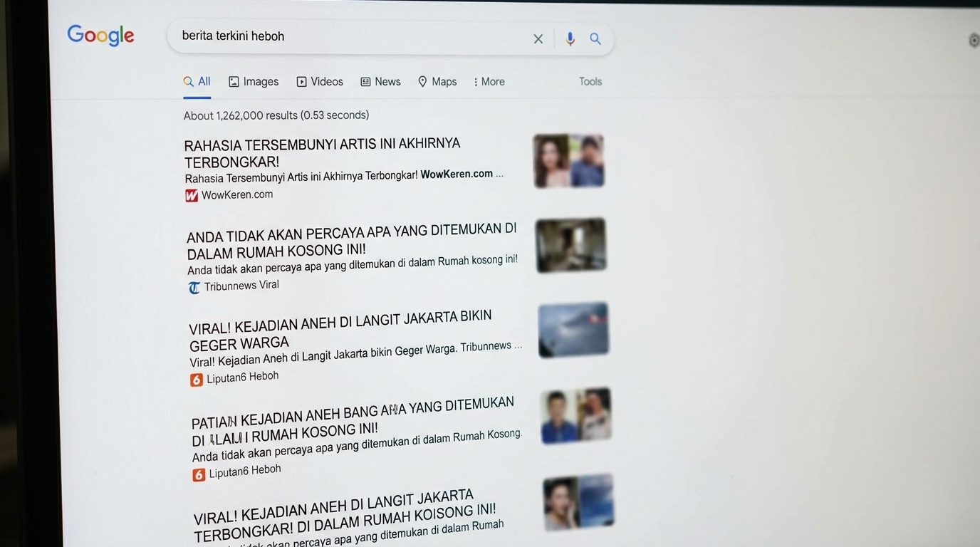
Task: Click Liputan6 favicon under the "KEJADIAN ANEH BANG" result
Action: coord(199,475)
